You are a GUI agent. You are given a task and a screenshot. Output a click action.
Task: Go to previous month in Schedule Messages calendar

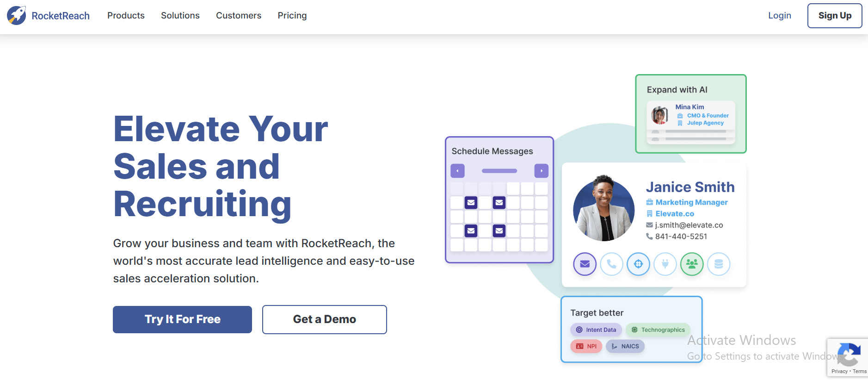(x=457, y=171)
